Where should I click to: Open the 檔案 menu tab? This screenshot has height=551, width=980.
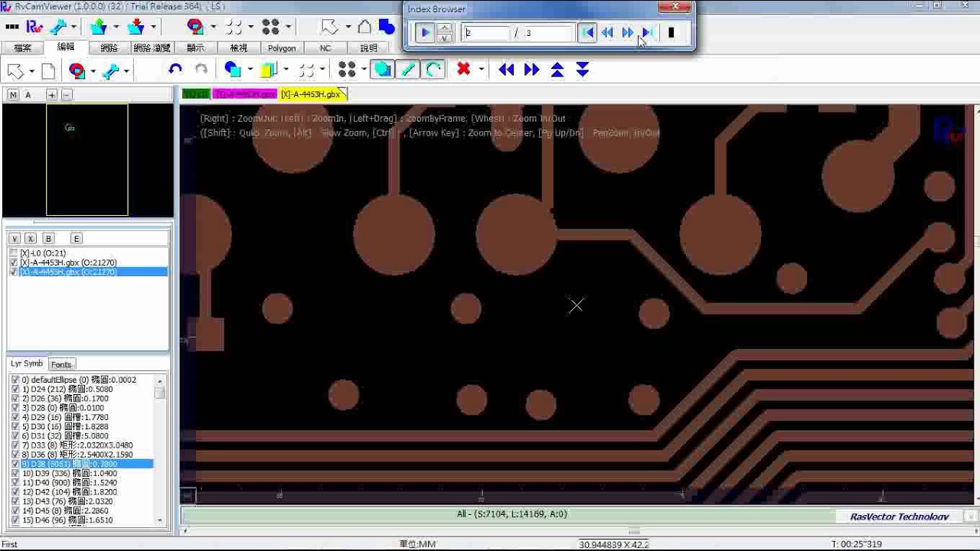23,47
